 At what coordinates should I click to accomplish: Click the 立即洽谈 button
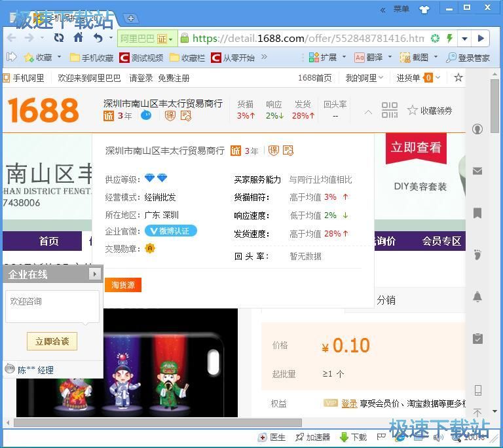52,341
